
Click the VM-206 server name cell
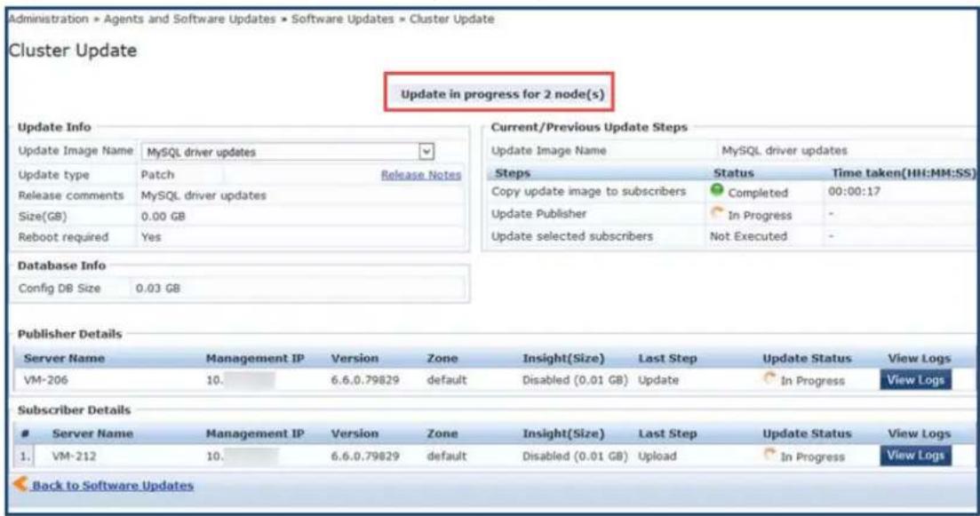coord(45,380)
